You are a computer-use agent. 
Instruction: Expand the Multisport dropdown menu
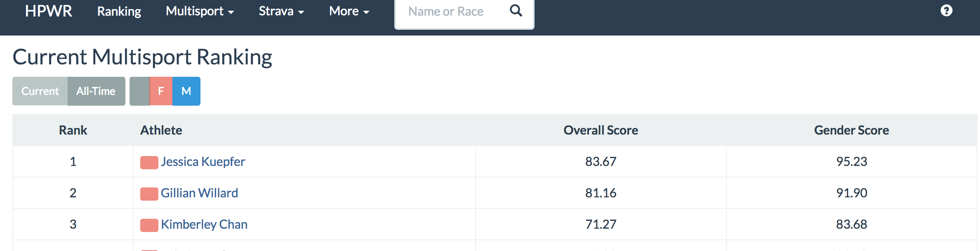click(x=200, y=11)
